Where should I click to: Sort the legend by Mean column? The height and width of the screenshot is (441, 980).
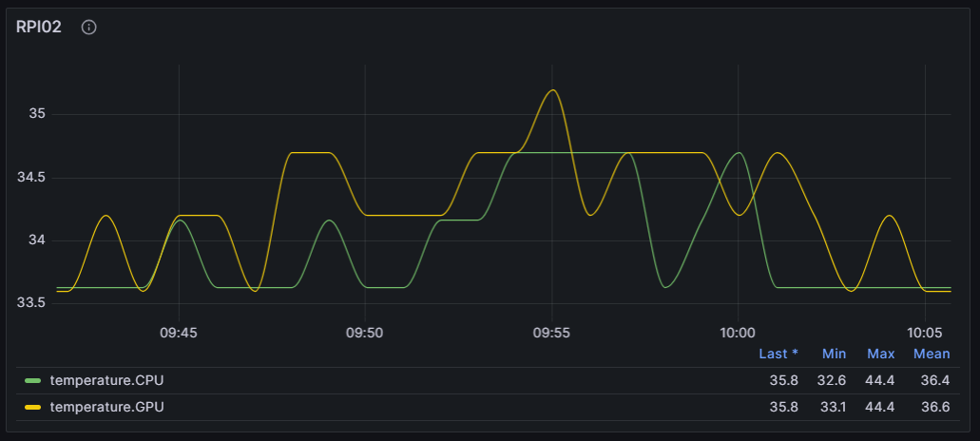931,354
